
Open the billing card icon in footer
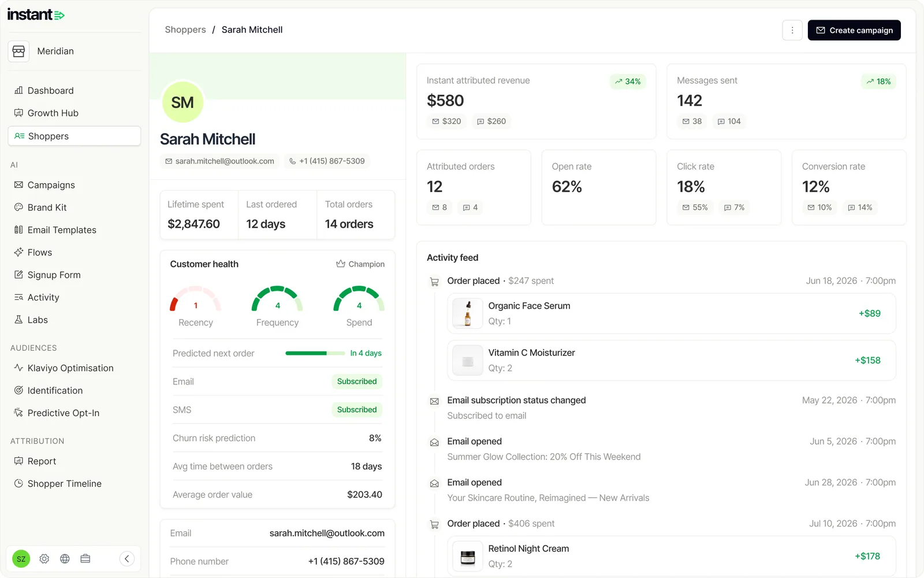(85, 558)
